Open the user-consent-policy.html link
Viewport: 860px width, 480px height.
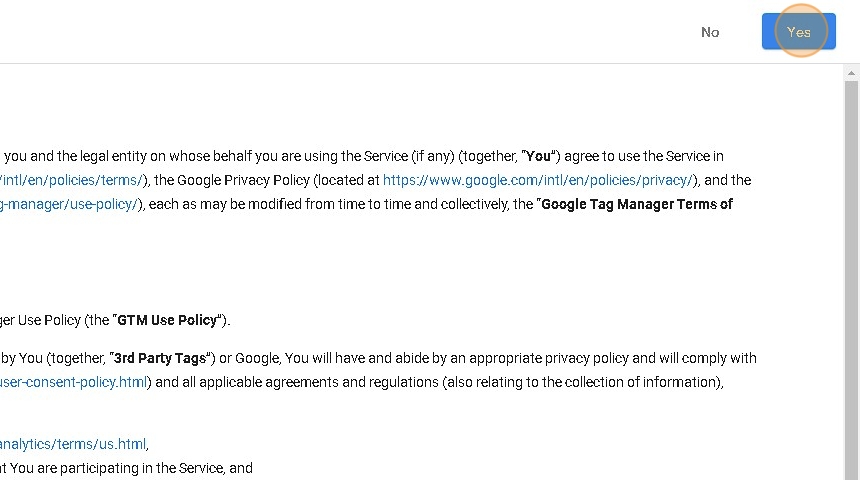coord(74,382)
